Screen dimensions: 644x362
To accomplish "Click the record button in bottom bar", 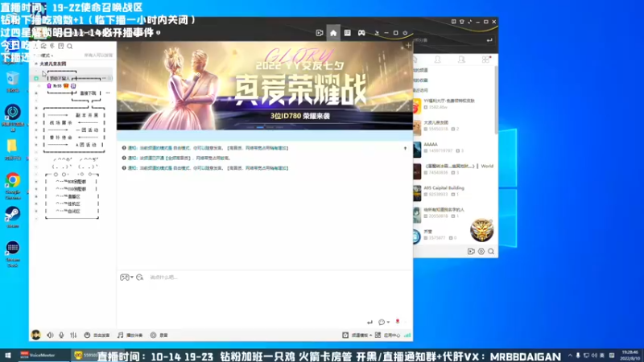I will 159,335.
